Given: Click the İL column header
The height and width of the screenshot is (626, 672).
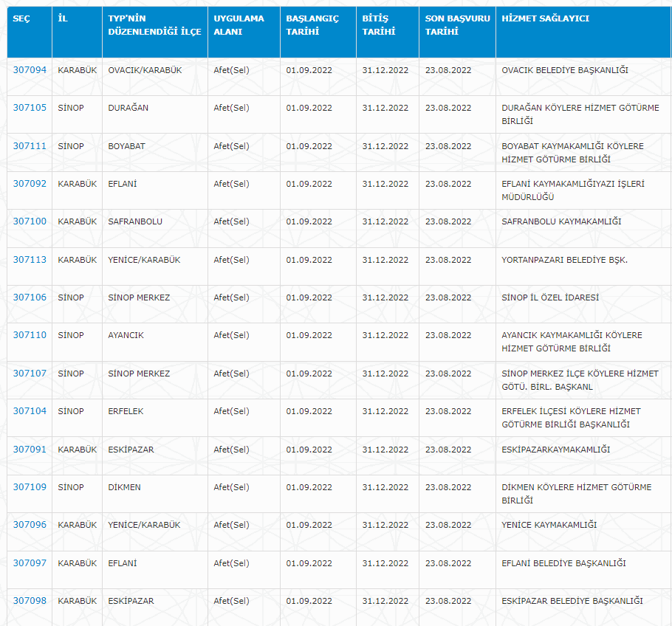Looking at the screenshot, I should point(77,32).
